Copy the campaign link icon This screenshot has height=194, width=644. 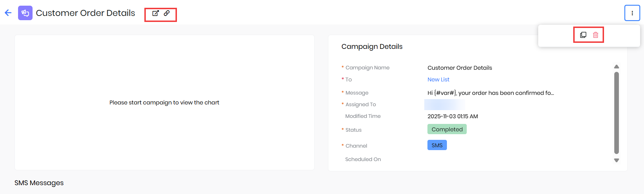167,13
